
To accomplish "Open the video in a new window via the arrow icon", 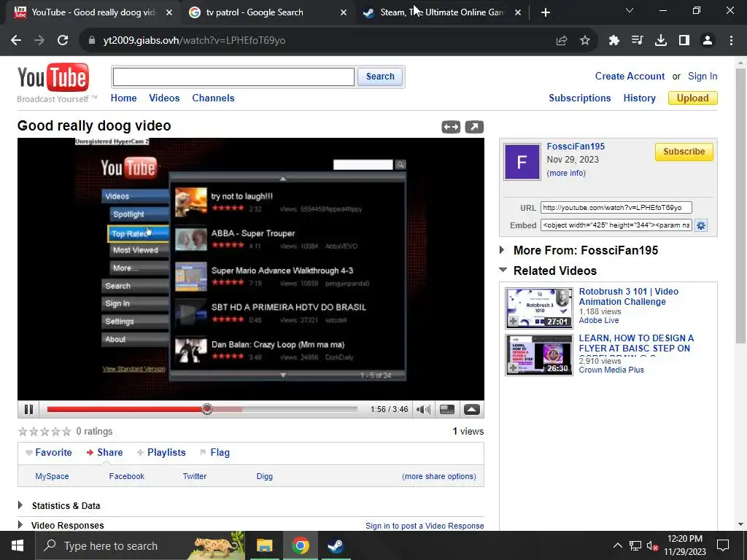I will coord(474,127).
